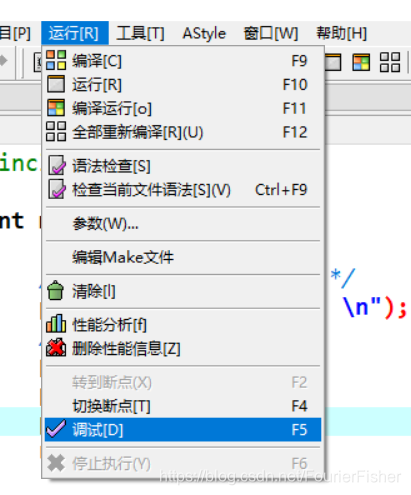Choose 编译[C] F9 menu entry
411x495 pixels.
click(183, 61)
